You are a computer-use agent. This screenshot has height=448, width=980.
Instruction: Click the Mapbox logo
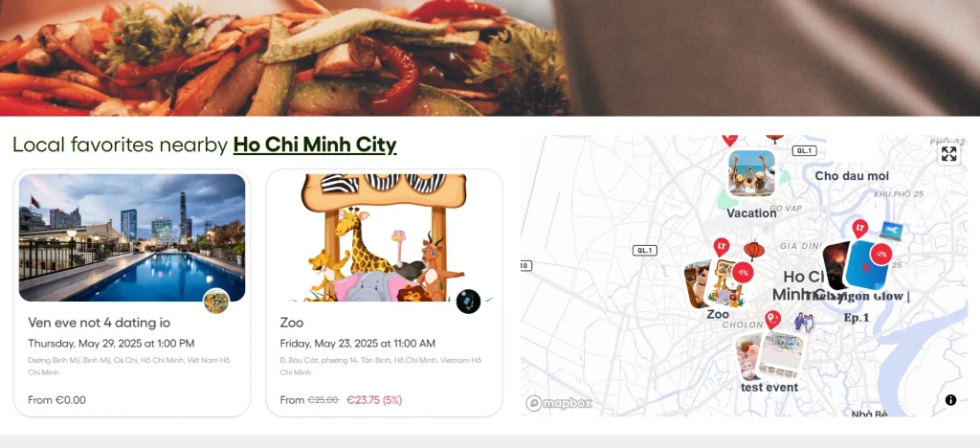559,403
